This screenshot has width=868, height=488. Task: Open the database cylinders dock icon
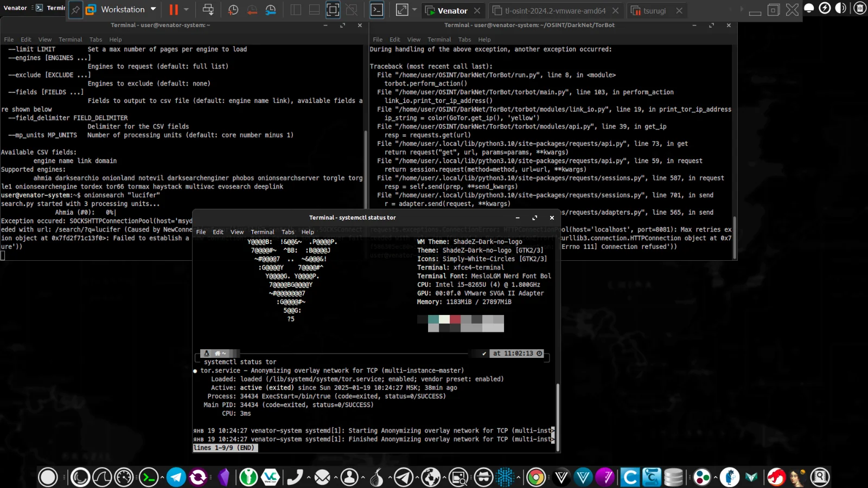[673, 477]
